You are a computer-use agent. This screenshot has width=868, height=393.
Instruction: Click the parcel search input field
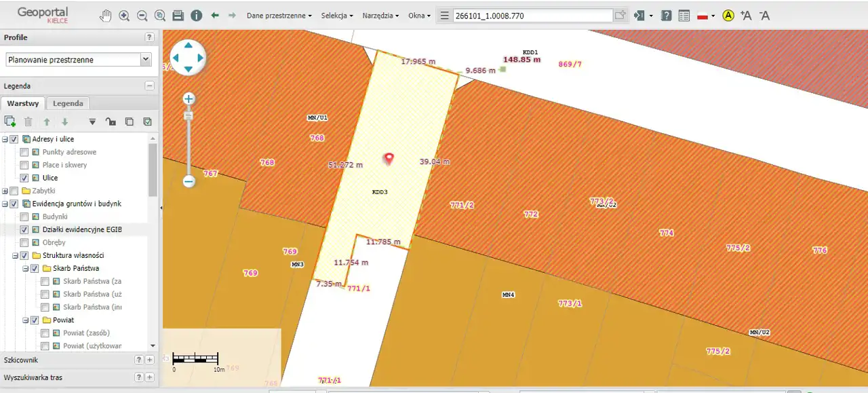(532, 16)
